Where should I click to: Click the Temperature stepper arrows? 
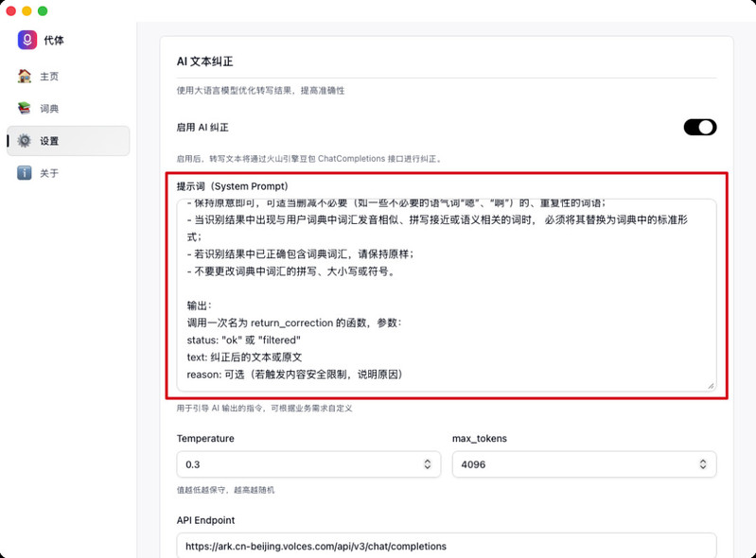[x=428, y=464]
